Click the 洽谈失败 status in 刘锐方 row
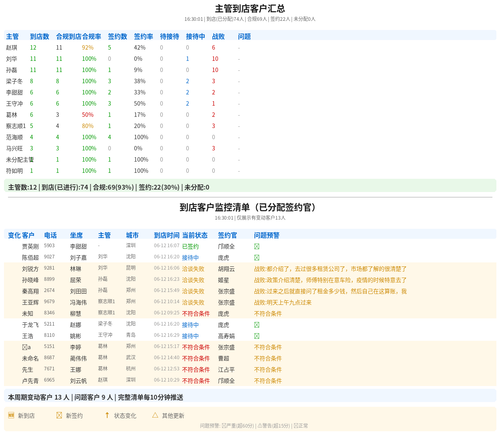The height and width of the screenshot is (448, 500). [193, 269]
